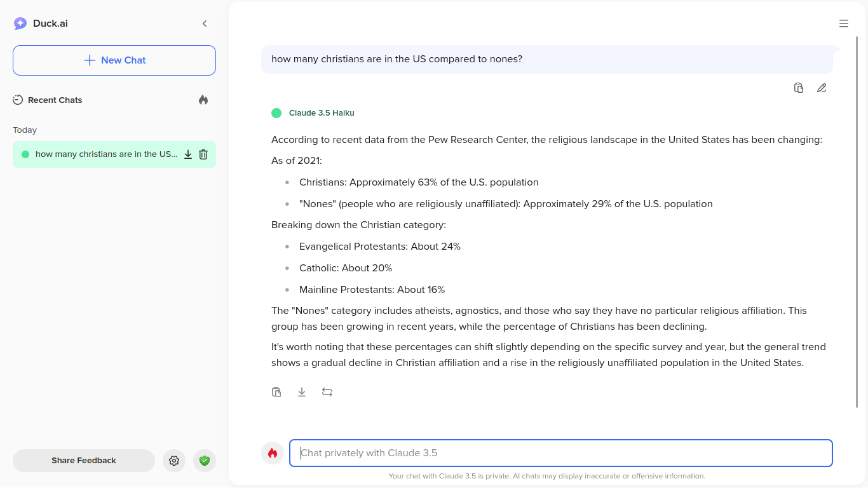Click 'Catholic: About 20%' line

tap(346, 268)
